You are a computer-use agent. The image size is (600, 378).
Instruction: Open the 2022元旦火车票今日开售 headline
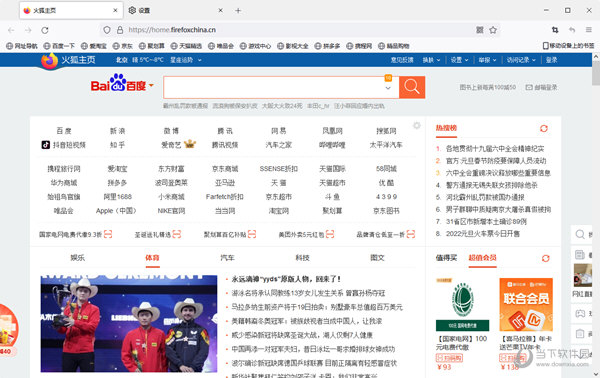[x=483, y=233]
